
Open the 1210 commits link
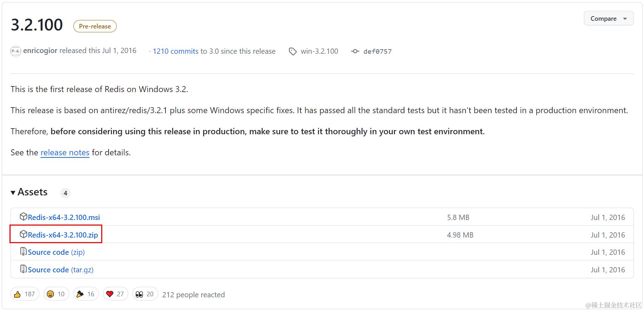click(x=175, y=51)
